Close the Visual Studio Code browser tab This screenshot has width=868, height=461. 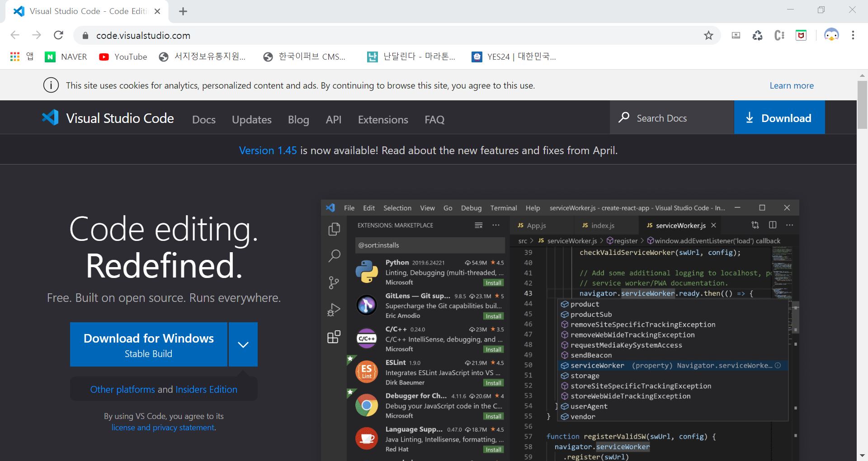(157, 11)
